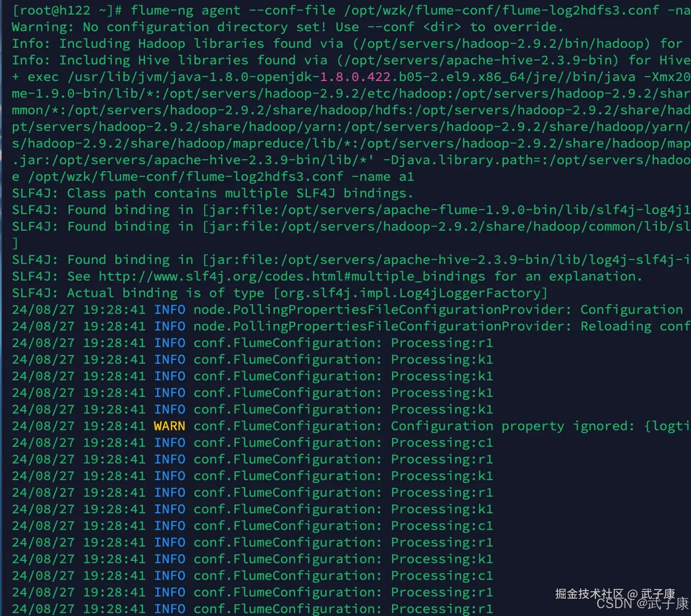The width and height of the screenshot is (691, 616).
Task: Click 'Warning: No configuration directory set!' text
Action: click(x=169, y=27)
